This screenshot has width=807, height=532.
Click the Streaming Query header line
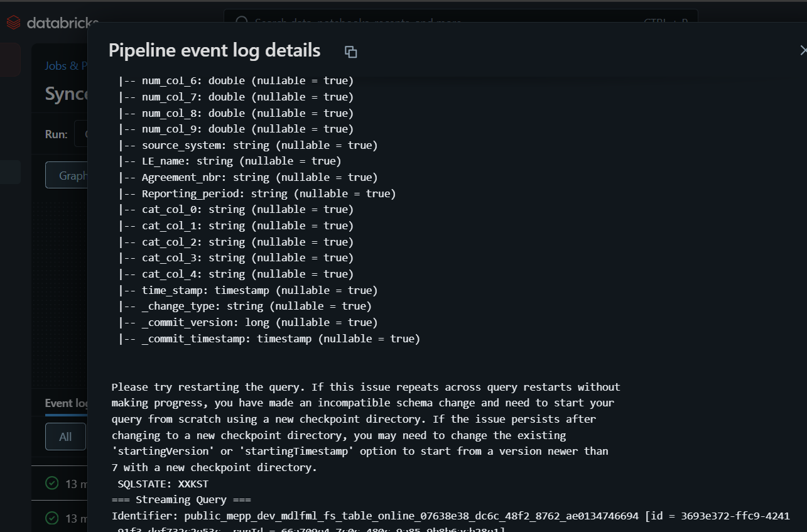181,500
